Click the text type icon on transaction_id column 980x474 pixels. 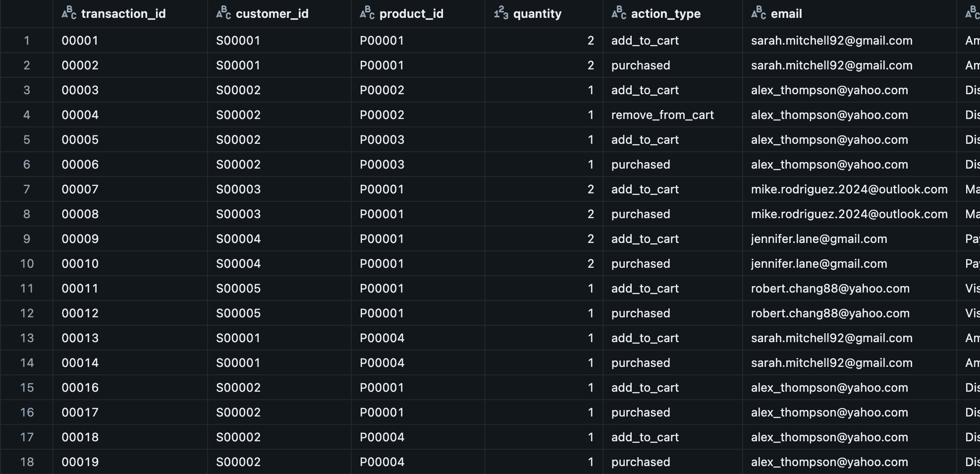68,13
